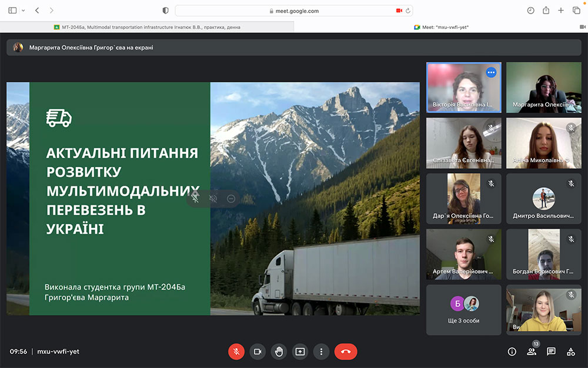
Task: Show the participants list panel
Action: point(532,352)
